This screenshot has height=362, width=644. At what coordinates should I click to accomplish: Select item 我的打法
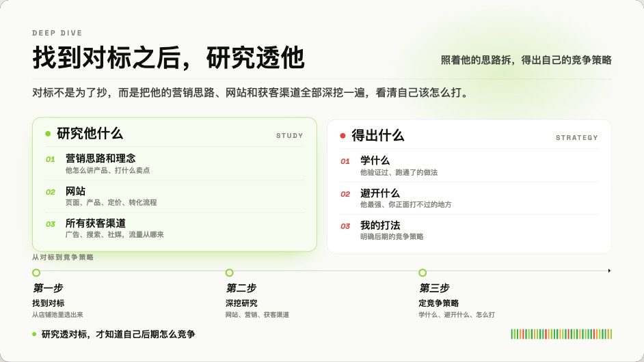click(x=380, y=225)
